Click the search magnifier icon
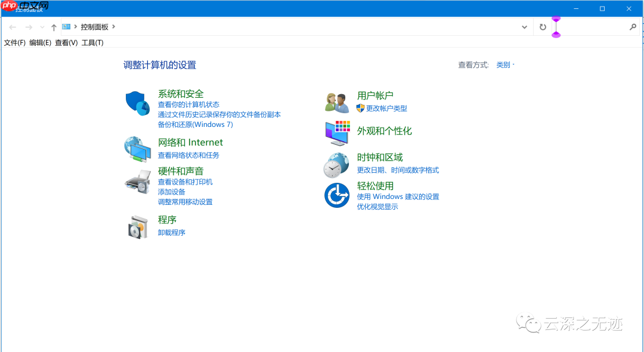Viewport: 644px width, 352px height. [633, 27]
